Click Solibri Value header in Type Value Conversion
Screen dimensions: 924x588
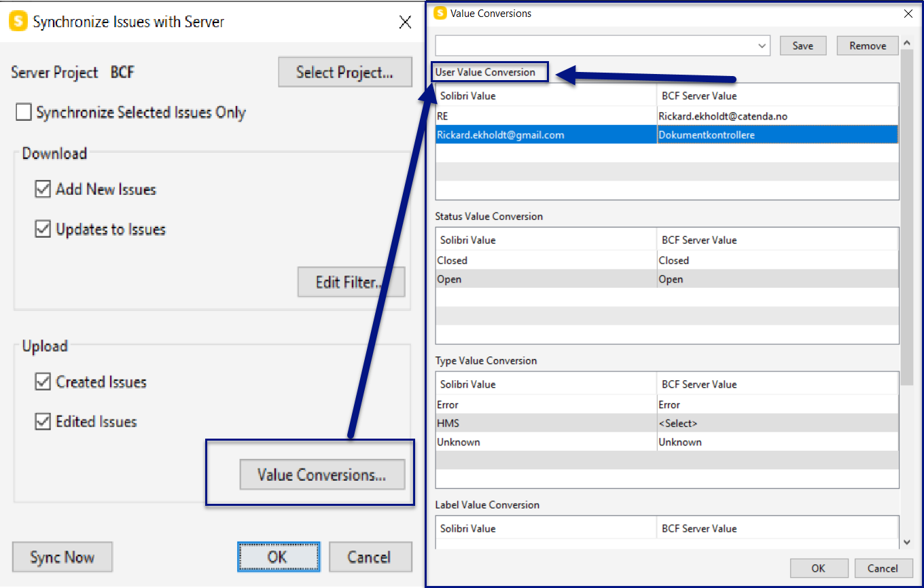point(546,384)
